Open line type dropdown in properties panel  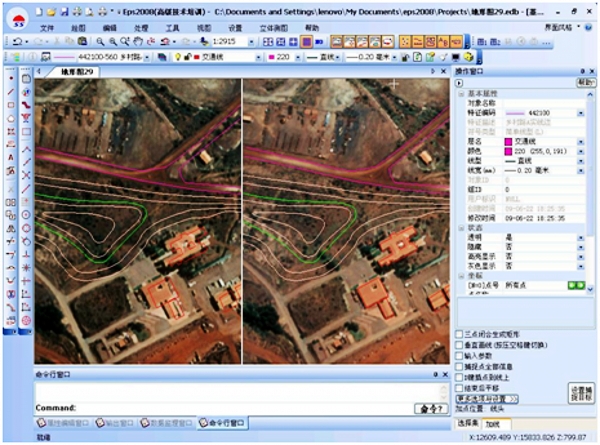(x=581, y=161)
